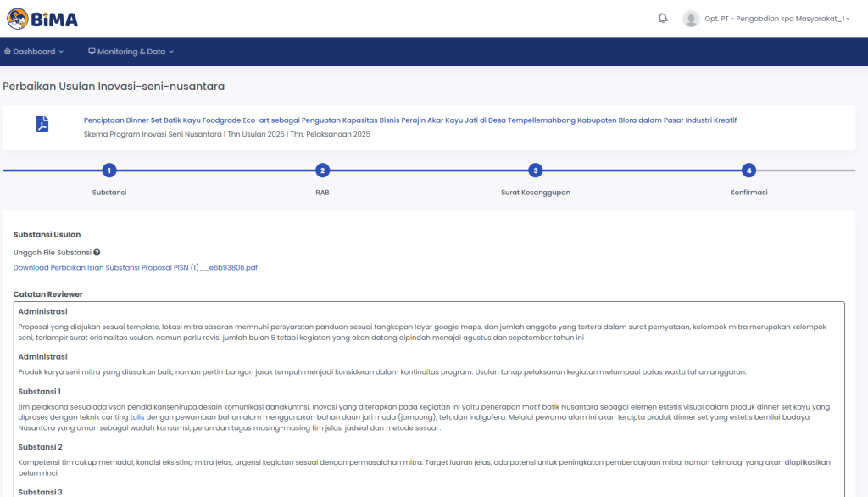Click the monitor icon beside Monitoring & Data
Viewport: 868px width, 497px height.
[92, 52]
